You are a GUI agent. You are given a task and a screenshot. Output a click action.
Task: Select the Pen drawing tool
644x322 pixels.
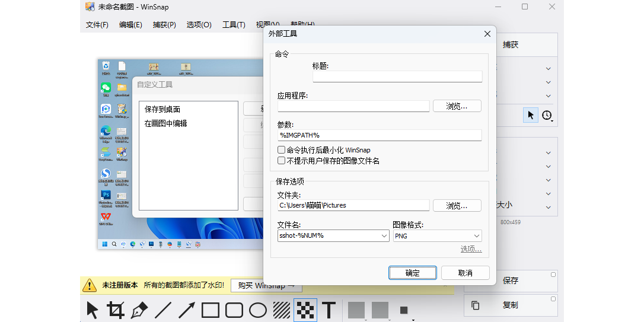coord(139,310)
